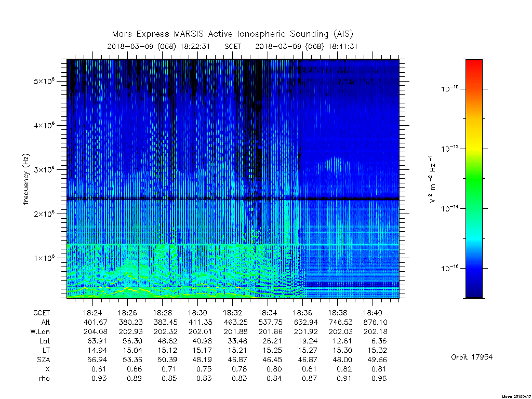This screenshot has width=532, height=399.
Task: Click the 'SCET' row label under the plot
Action: click(x=42, y=313)
